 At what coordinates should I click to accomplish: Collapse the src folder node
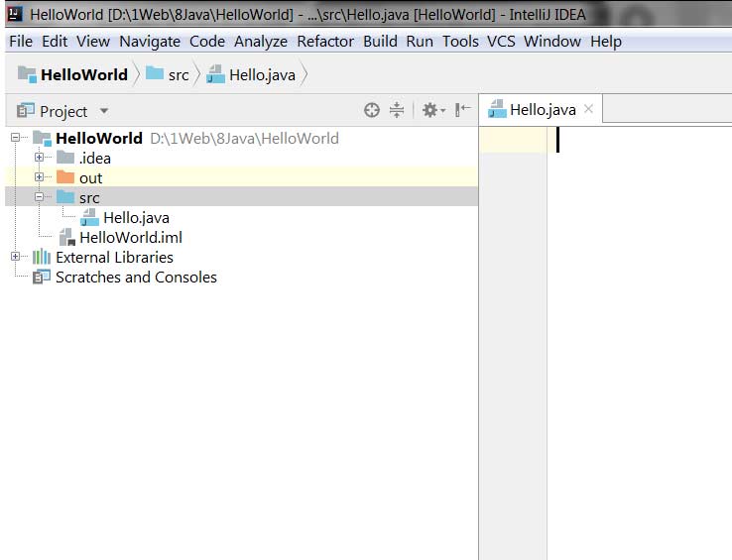40,197
